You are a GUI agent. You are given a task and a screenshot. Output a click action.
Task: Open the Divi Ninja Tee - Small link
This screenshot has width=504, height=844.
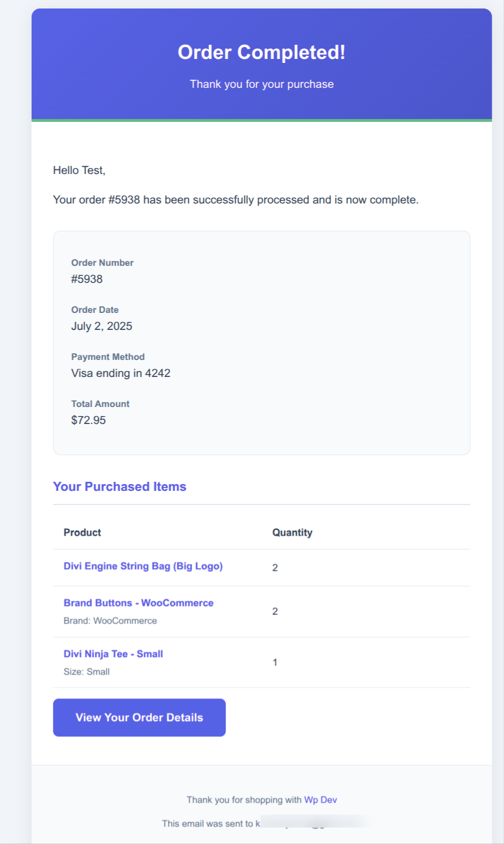coord(113,654)
